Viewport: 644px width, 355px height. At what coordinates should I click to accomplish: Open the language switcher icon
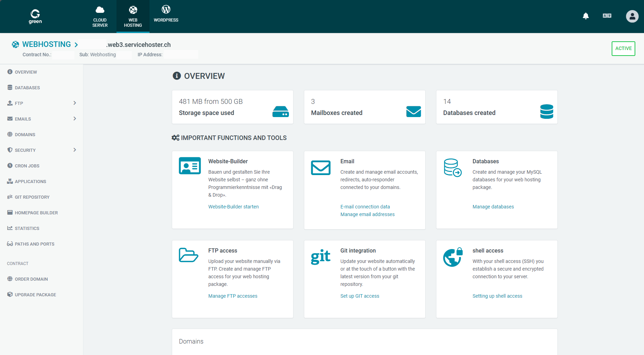pyautogui.click(x=607, y=16)
